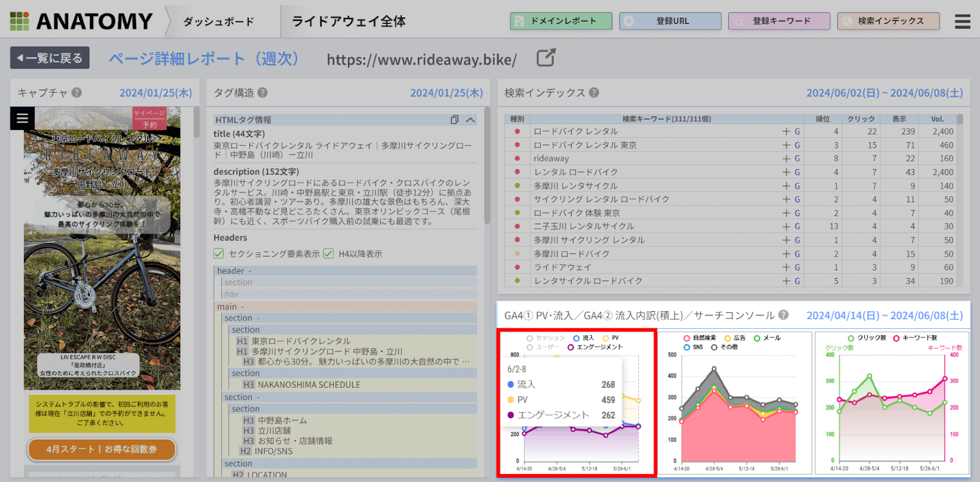The height and width of the screenshot is (482, 980).
Task: Open Google search for レンタル ロードバイク
Action: tap(797, 172)
